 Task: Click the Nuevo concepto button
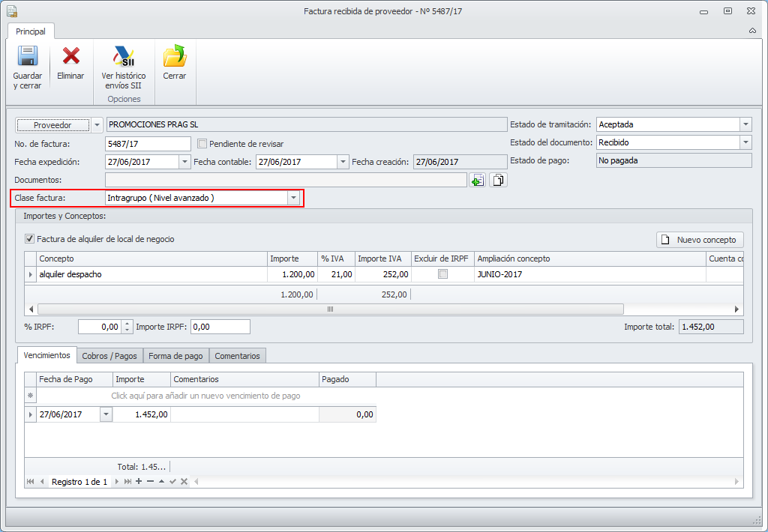coord(700,240)
